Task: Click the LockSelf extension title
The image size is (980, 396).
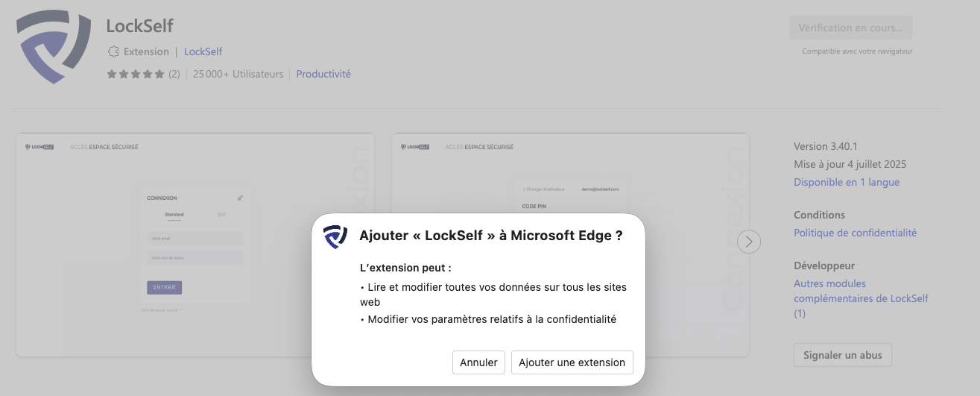Action: (x=140, y=26)
